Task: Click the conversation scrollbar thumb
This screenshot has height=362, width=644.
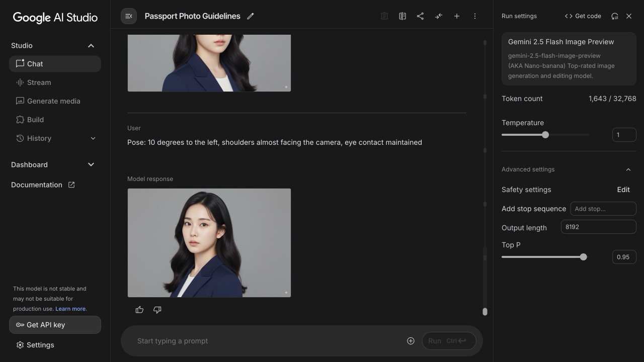Action: point(485,312)
